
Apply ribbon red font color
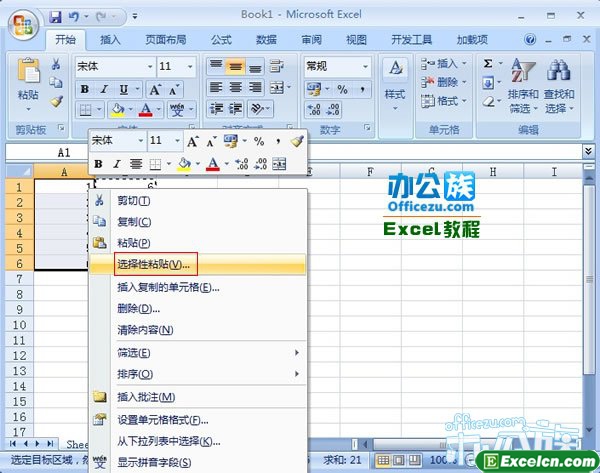tap(145, 110)
